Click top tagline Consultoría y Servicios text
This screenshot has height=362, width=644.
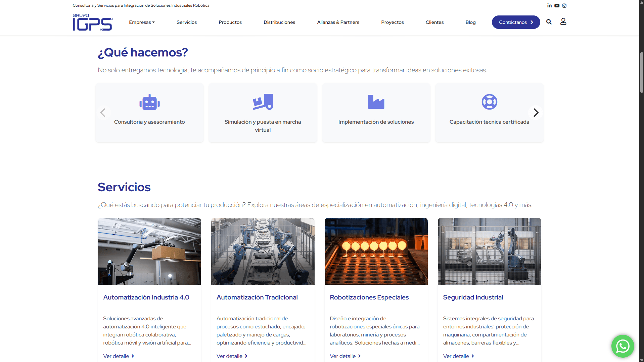tap(141, 5)
